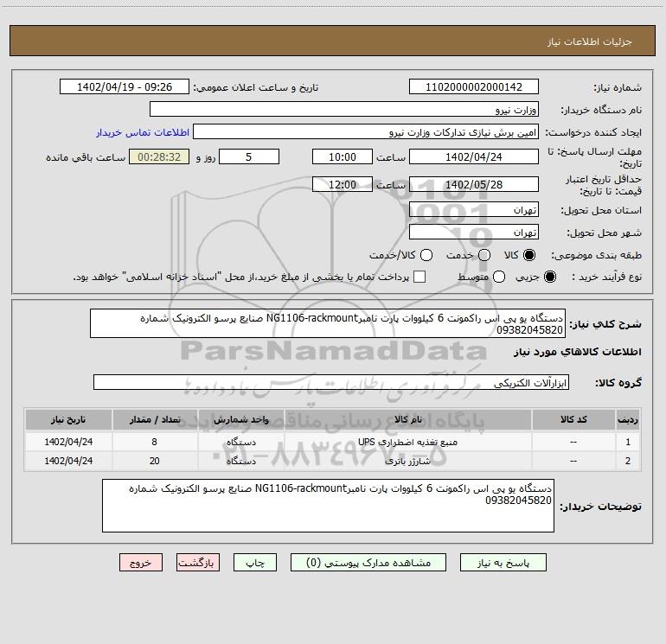The width and height of the screenshot is (666, 644).
Task: Click the کد کالا column header
Action: pos(573,419)
